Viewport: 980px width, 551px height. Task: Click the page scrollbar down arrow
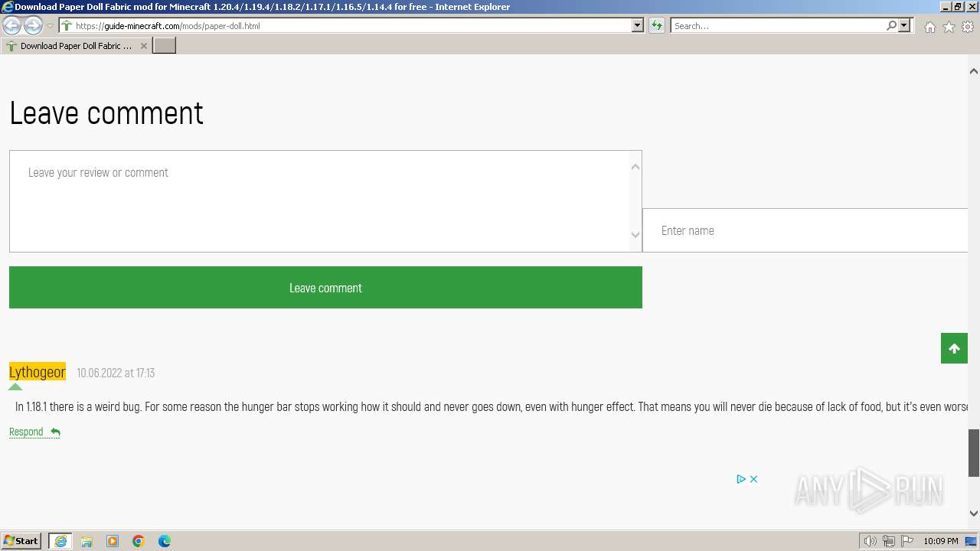click(974, 514)
